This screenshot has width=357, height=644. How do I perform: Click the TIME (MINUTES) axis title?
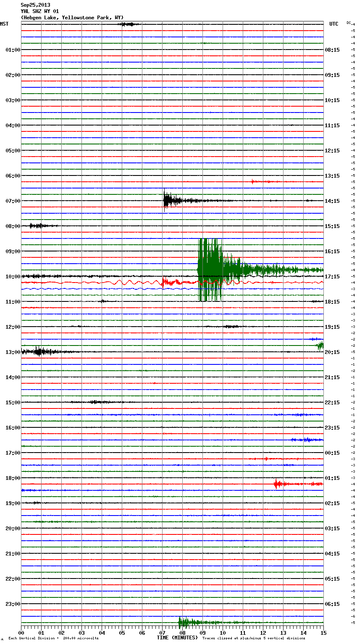click(x=177, y=638)
